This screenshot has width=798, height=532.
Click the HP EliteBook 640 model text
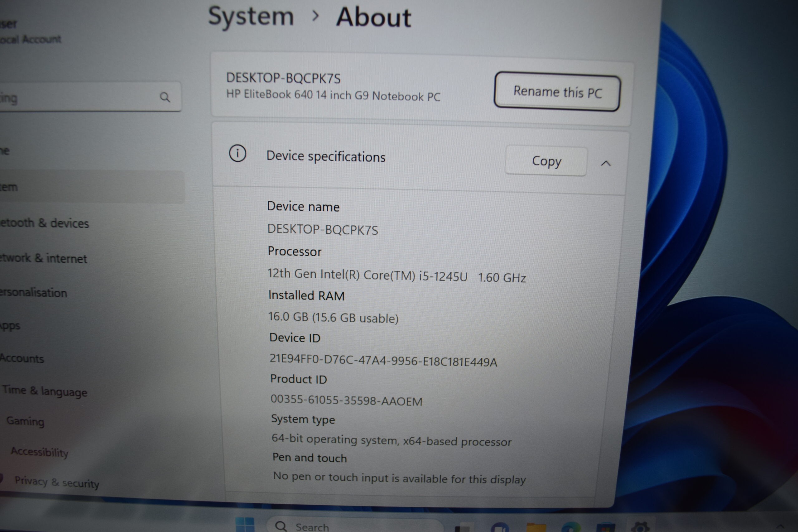pos(333,95)
